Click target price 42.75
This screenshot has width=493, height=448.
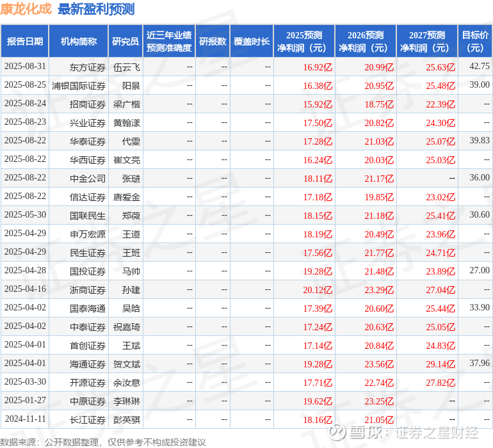[480, 66]
